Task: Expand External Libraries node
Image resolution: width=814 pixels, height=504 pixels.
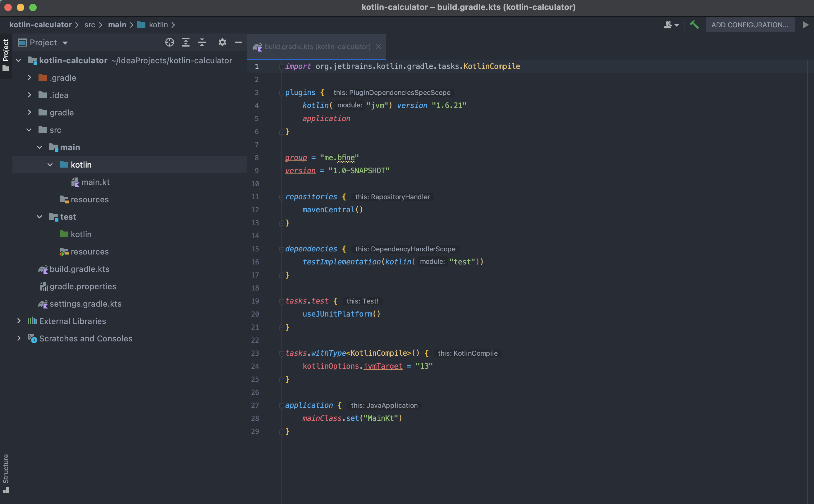Action: point(19,321)
